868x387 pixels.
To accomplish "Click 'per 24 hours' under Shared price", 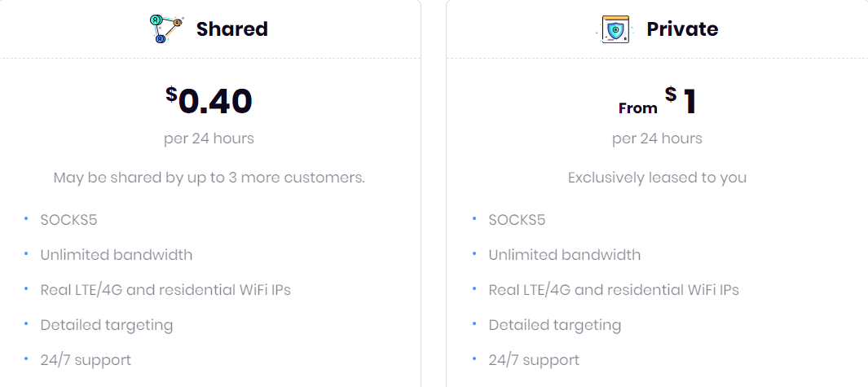I will (209, 138).
